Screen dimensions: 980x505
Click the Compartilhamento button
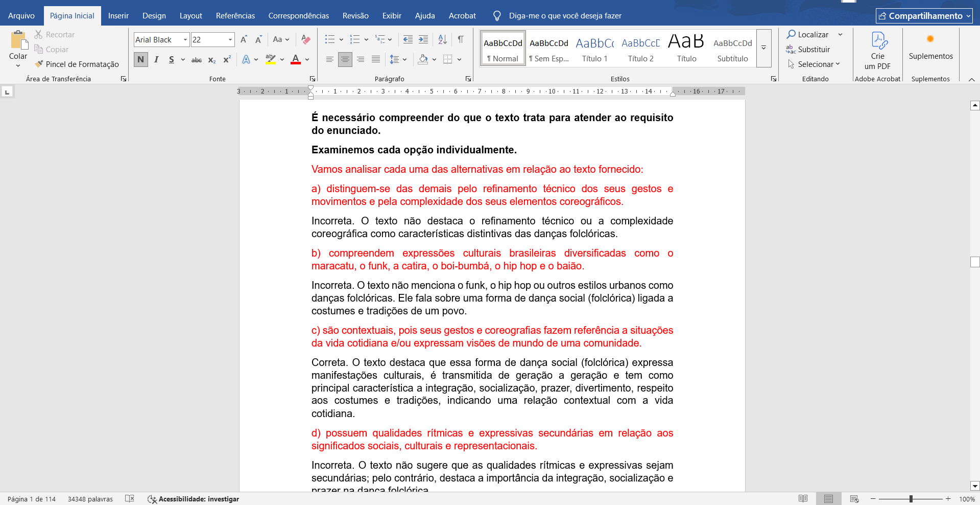tap(924, 16)
